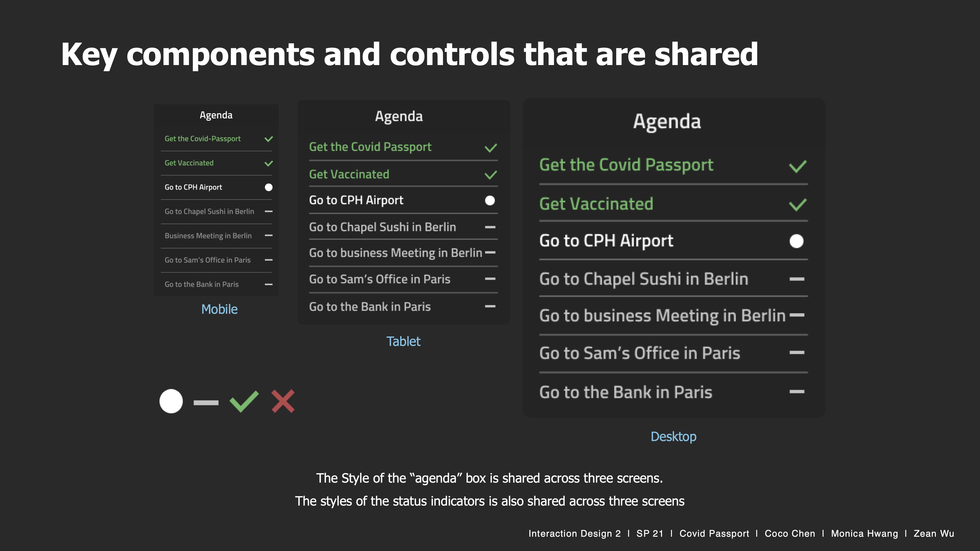Click the large gray dash legend icon
This screenshot has height=551, width=980.
point(206,402)
